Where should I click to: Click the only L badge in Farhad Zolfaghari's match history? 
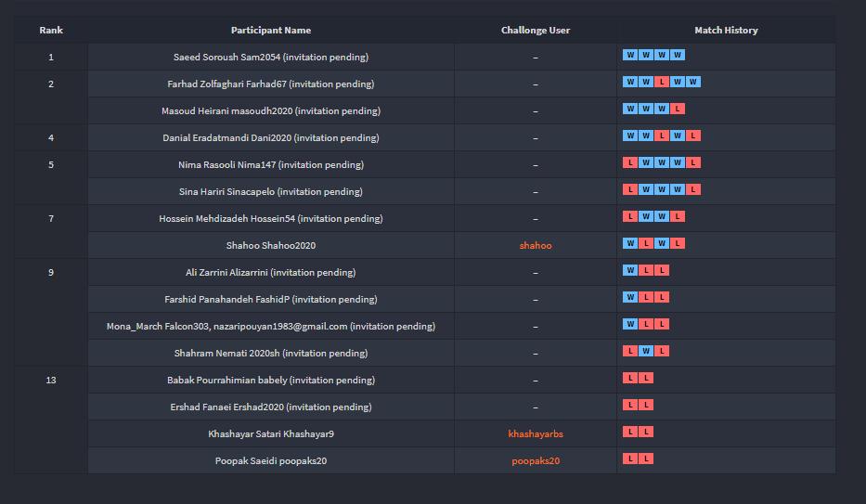point(662,83)
